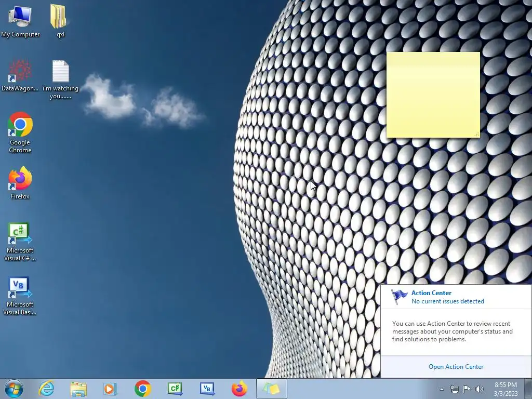Launch Visual Basic from the taskbar

click(x=207, y=389)
